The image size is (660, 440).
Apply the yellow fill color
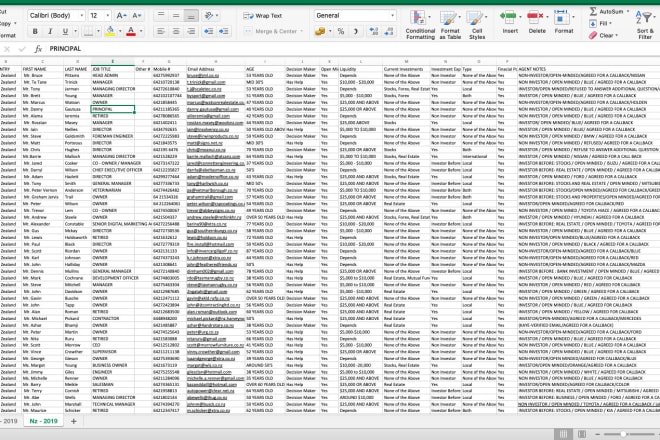tap(110, 31)
